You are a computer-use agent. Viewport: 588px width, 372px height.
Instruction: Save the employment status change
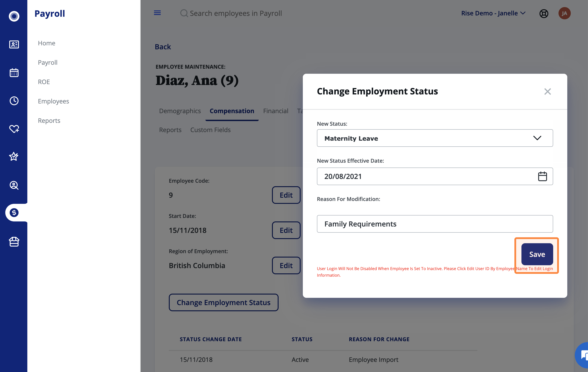pos(537,254)
